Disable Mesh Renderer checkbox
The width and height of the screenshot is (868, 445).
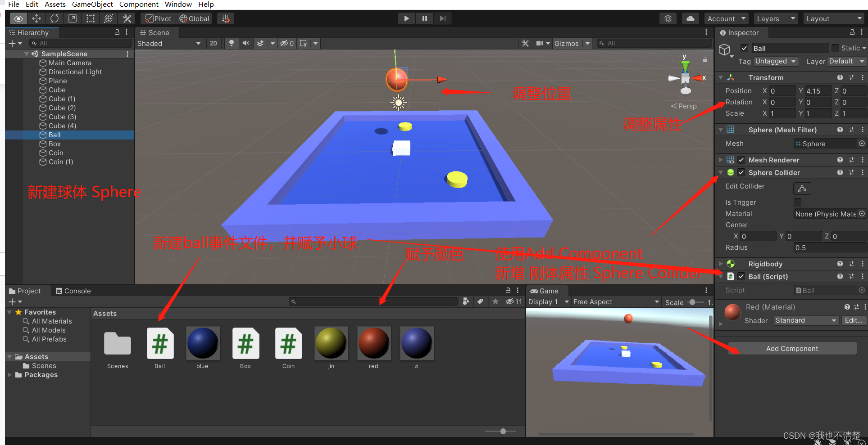741,160
